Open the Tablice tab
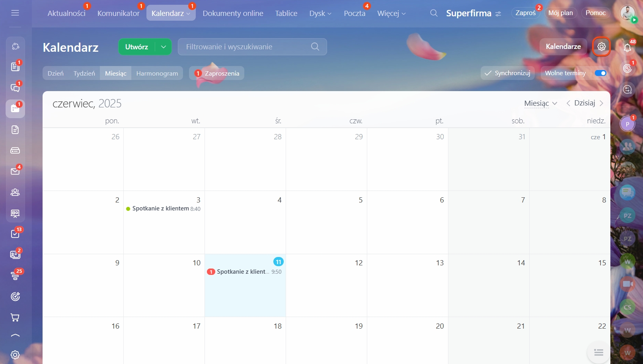This screenshot has height=364, width=643. [286, 14]
